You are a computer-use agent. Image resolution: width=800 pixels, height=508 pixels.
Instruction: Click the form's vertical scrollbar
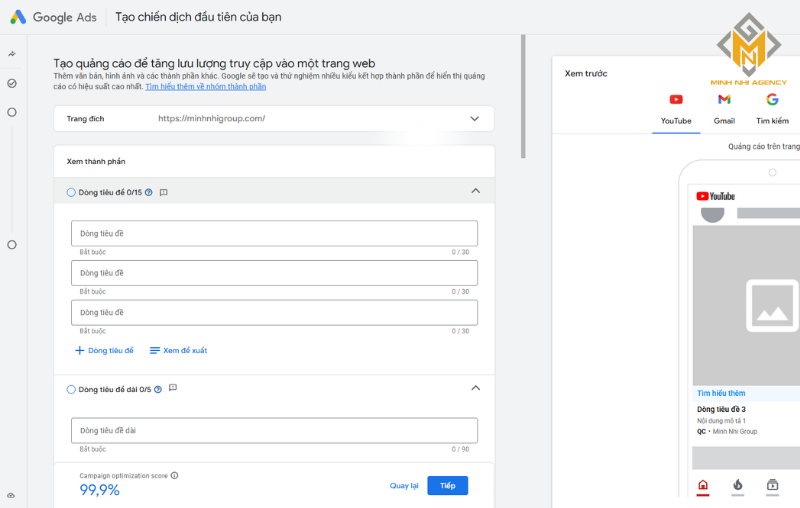coord(523,96)
